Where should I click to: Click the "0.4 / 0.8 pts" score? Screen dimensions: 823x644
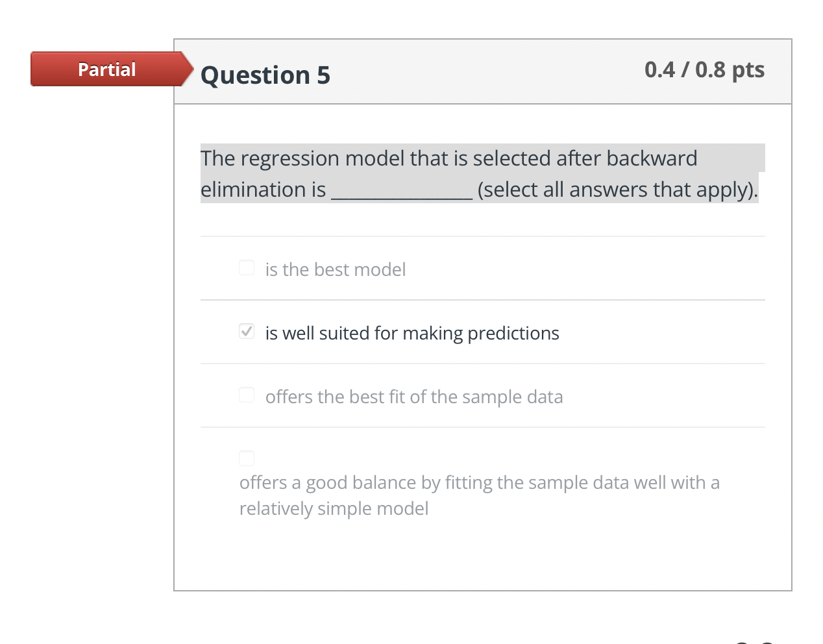click(704, 69)
